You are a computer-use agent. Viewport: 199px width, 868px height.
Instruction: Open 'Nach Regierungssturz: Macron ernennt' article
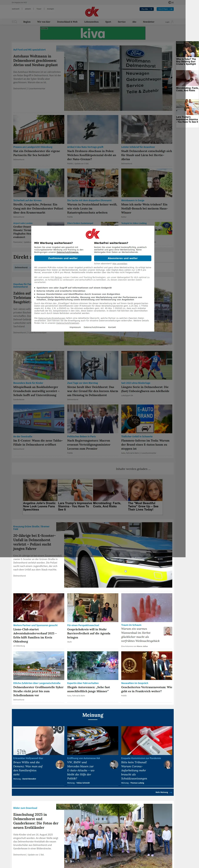click(89, 444)
